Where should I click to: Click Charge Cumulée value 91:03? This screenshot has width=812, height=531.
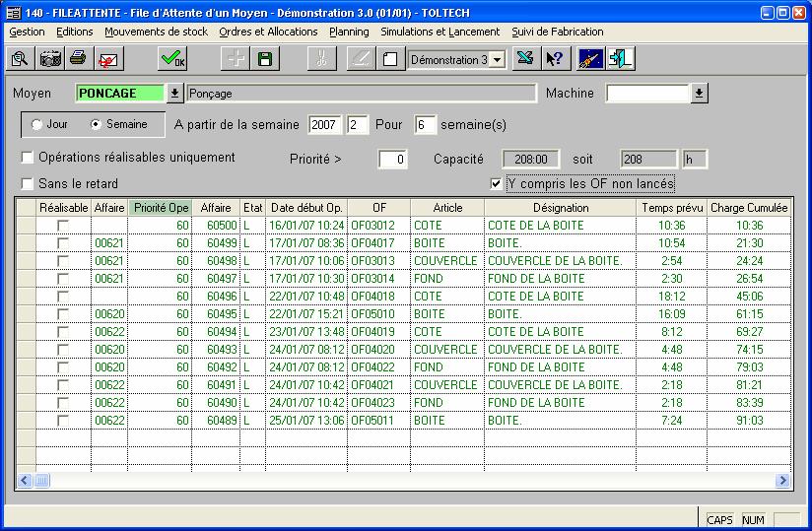coord(749,421)
